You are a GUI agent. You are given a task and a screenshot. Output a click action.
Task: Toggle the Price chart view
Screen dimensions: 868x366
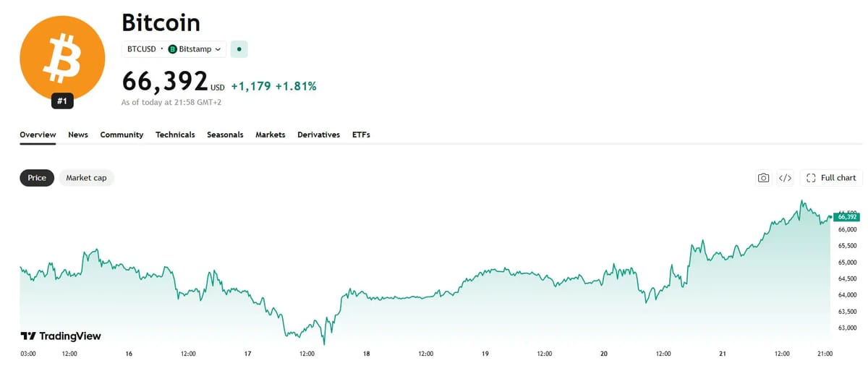tap(37, 178)
